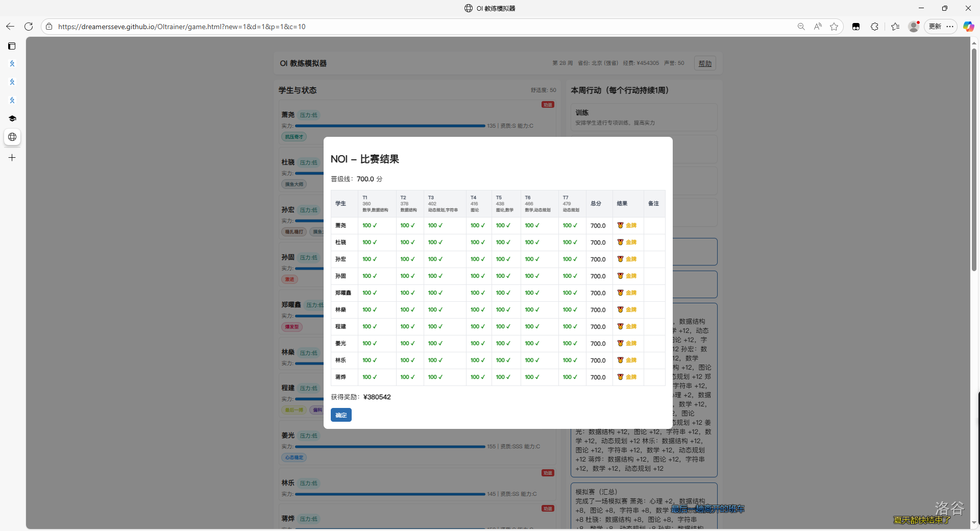Open the 帮助 help link
Screen dimensions: 980x531
[x=705, y=63]
